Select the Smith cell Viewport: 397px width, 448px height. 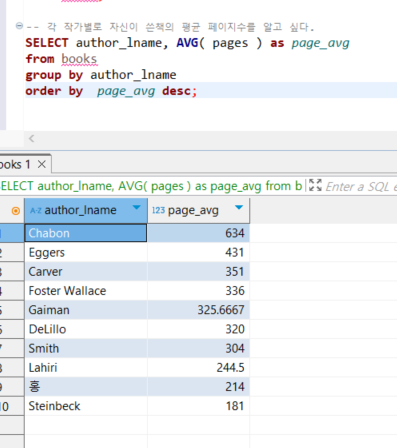click(86, 348)
